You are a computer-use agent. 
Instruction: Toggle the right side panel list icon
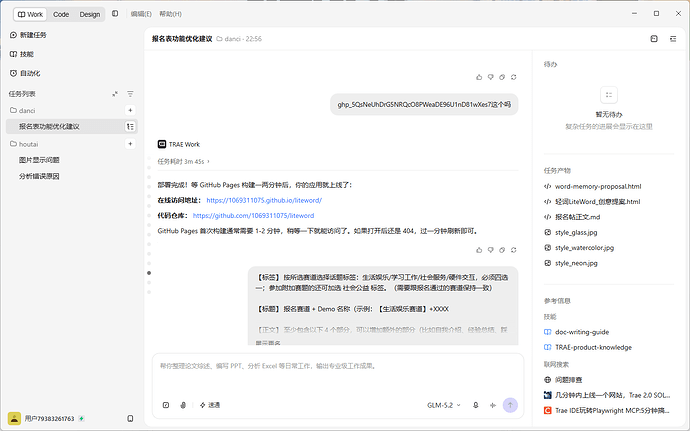(673, 39)
